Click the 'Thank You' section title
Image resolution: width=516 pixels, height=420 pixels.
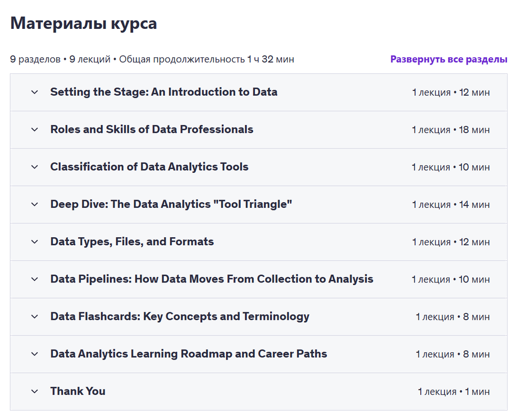tap(78, 391)
